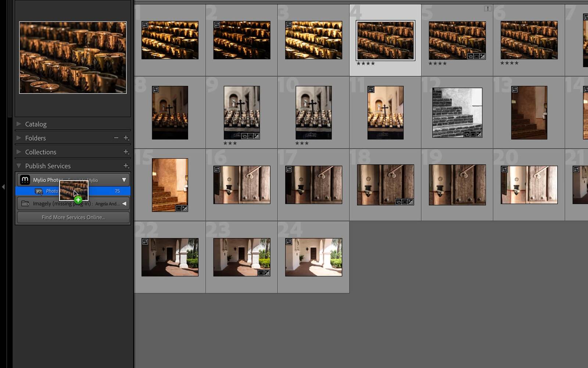This screenshot has width=588, height=368.
Task: Click Find More Services Online button
Action: [73, 217]
